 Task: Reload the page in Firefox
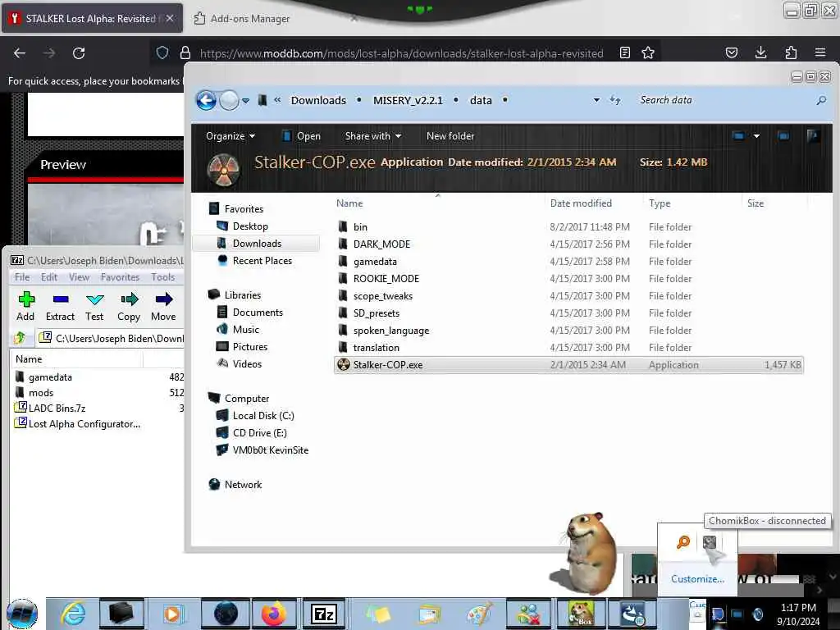[79, 53]
